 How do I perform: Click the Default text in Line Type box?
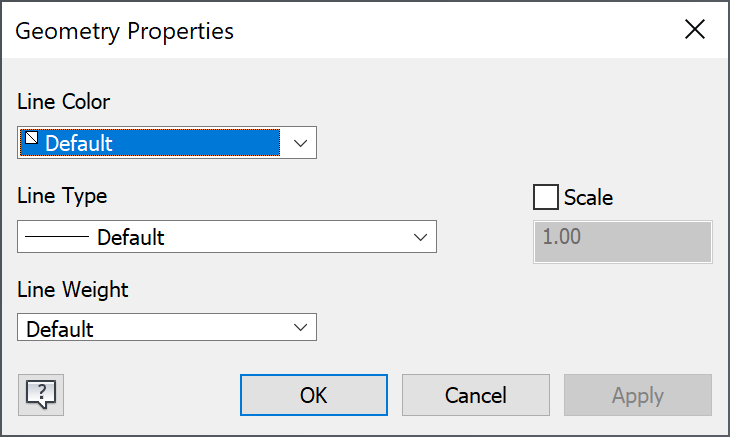131,238
